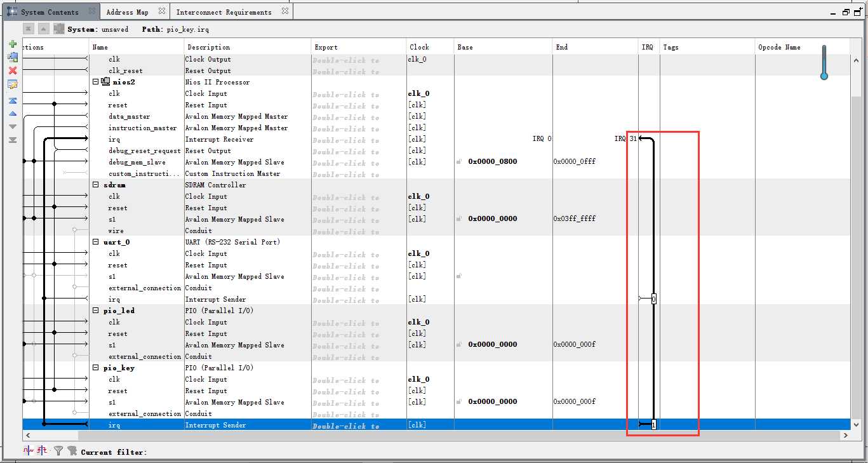Select the uart_0 external_connection row name
This screenshot has width=868, height=463.
click(145, 288)
